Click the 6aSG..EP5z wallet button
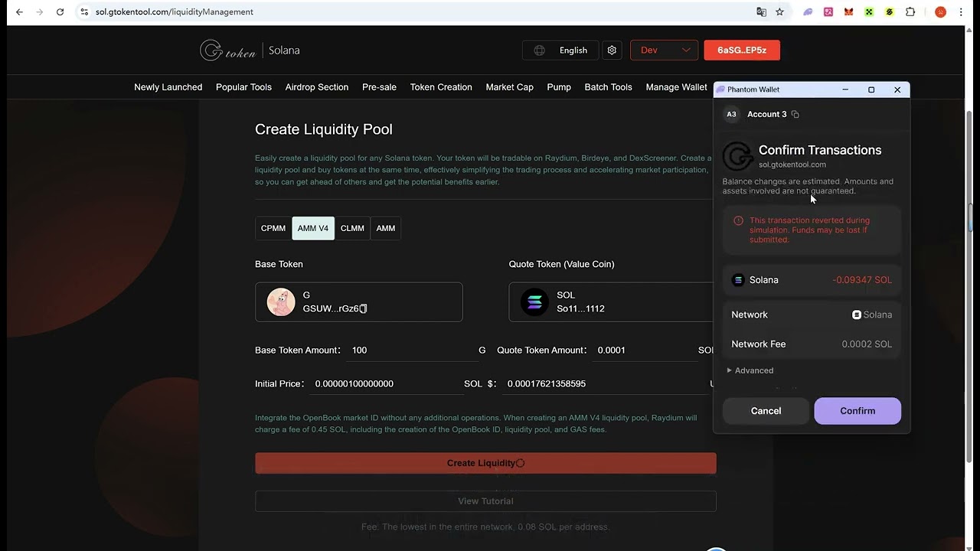The width and height of the screenshot is (980, 551). click(742, 50)
